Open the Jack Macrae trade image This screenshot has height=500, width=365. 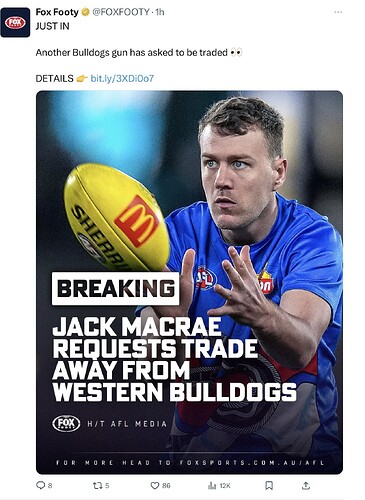(189, 282)
